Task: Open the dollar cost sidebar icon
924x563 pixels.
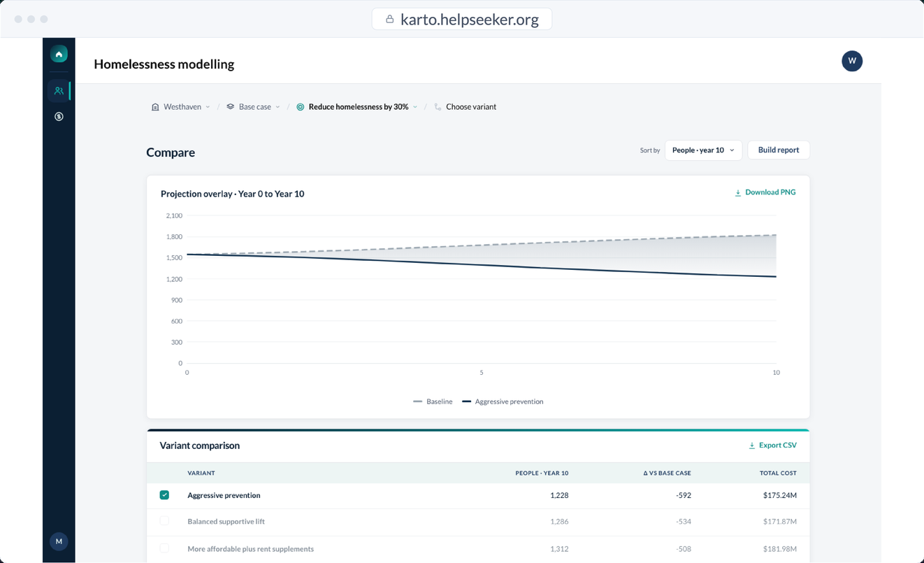Action: pos(59,117)
